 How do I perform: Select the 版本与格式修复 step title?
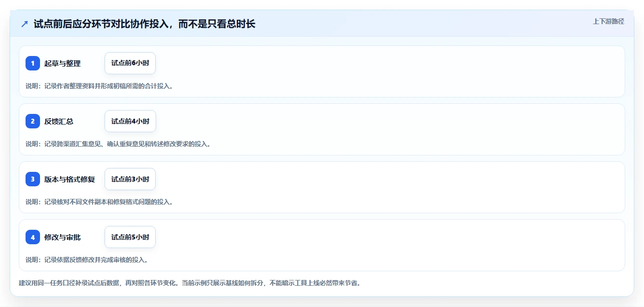pos(69,179)
